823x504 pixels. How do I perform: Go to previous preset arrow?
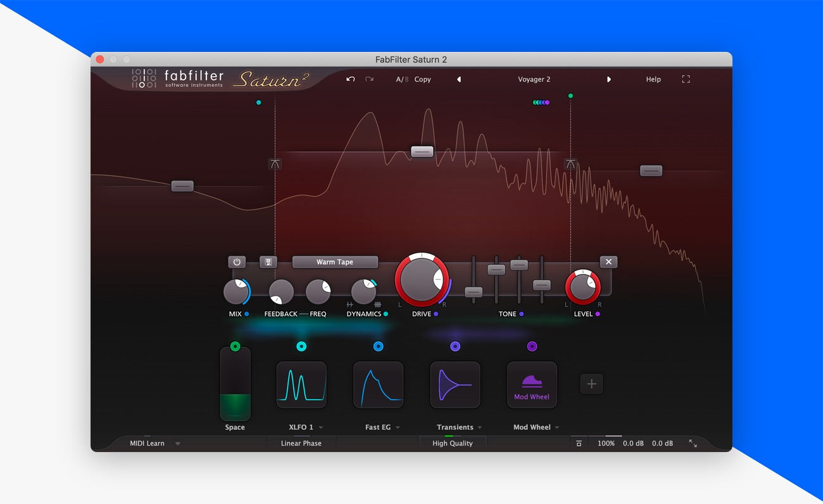(x=459, y=79)
